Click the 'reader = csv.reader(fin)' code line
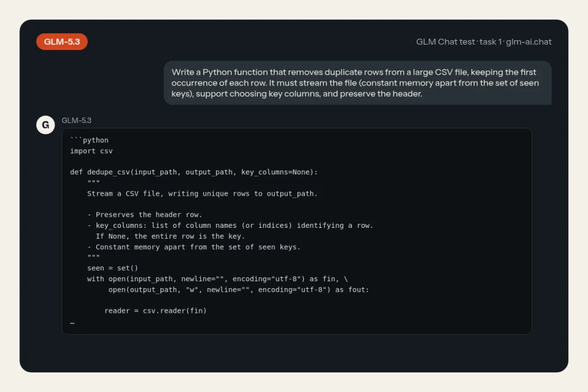This screenshot has width=588, height=392. point(155,311)
